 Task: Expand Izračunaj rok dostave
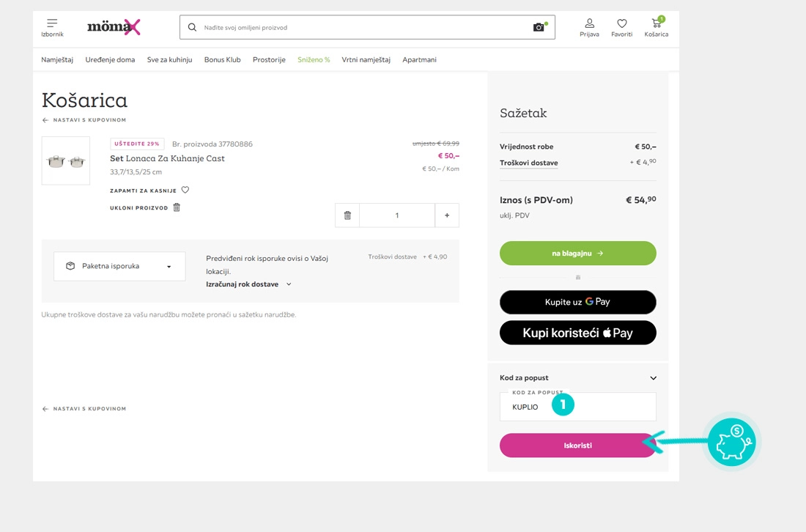[x=248, y=284]
